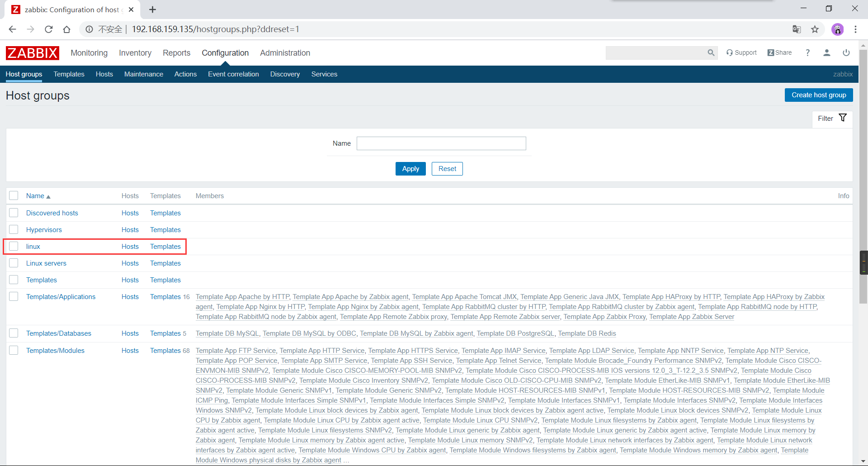Screen dimensions: 868x466
Task: Open the Monitoring menu
Action: [89, 53]
